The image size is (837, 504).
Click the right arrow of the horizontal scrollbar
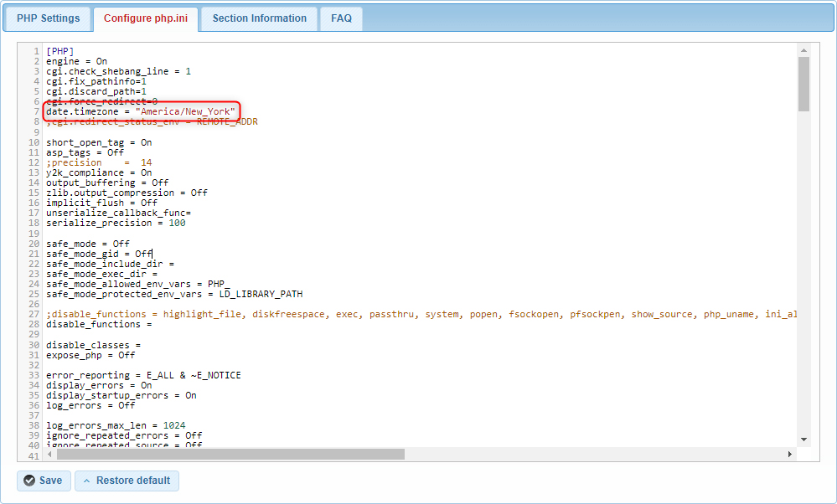tap(790, 454)
